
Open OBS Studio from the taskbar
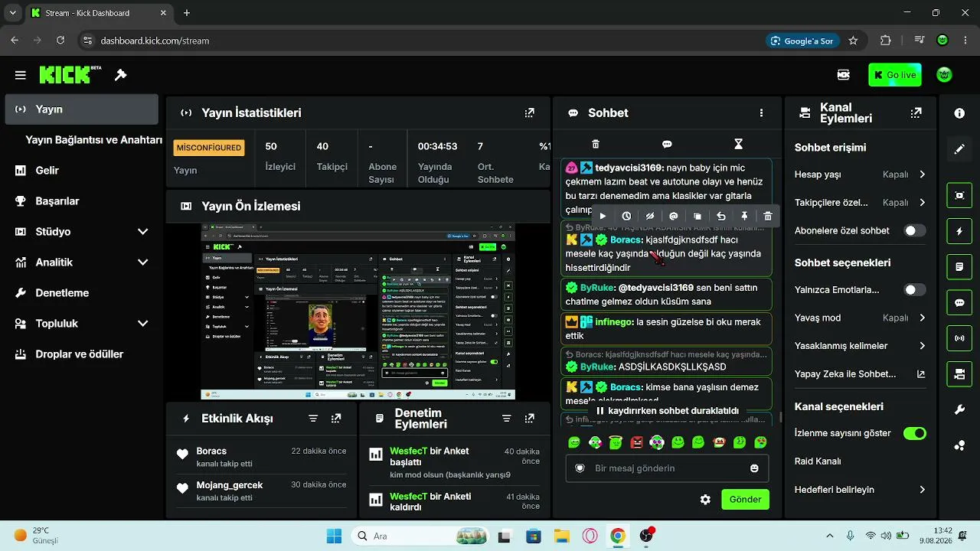(647, 536)
